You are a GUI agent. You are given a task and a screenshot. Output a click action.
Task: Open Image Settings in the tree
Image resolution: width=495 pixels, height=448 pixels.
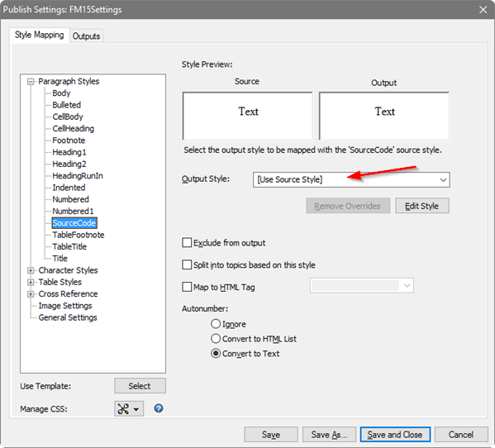(x=65, y=306)
